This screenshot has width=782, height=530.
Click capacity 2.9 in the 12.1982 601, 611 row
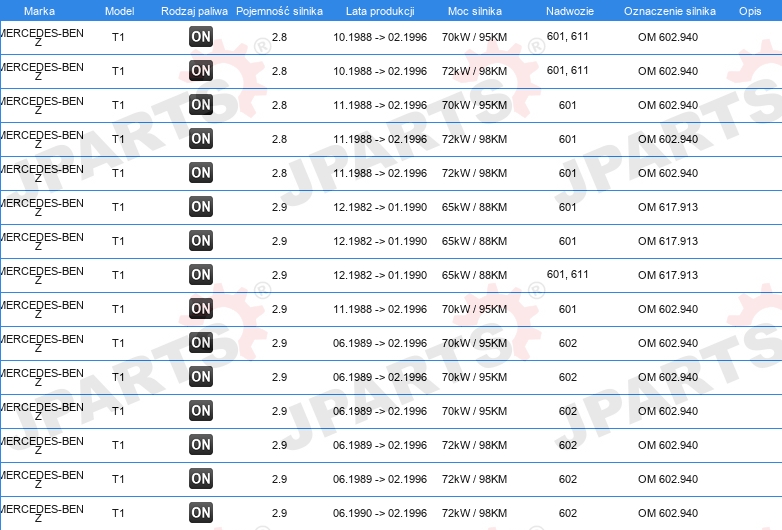point(279,275)
